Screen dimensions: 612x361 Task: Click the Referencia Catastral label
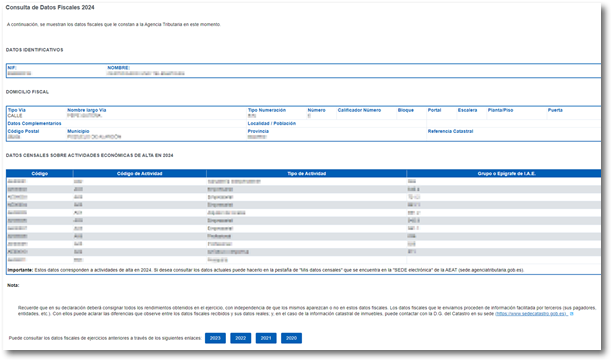[450, 131]
